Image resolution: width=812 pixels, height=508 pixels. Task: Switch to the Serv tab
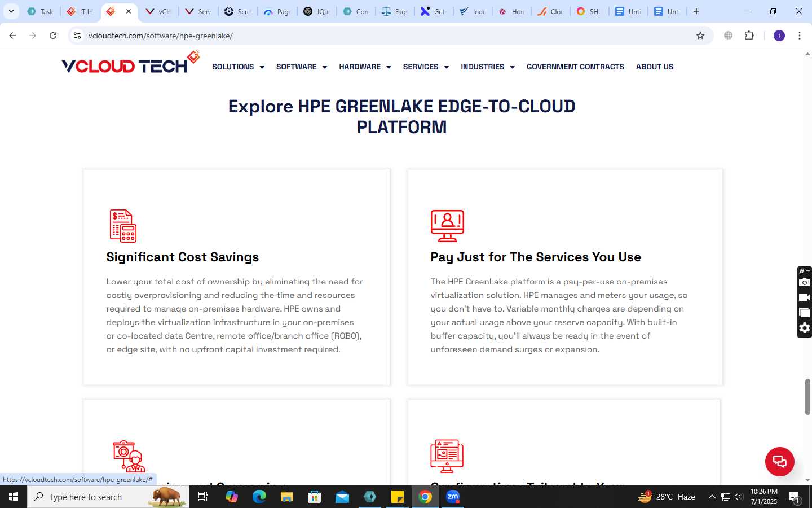coord(198,11)
